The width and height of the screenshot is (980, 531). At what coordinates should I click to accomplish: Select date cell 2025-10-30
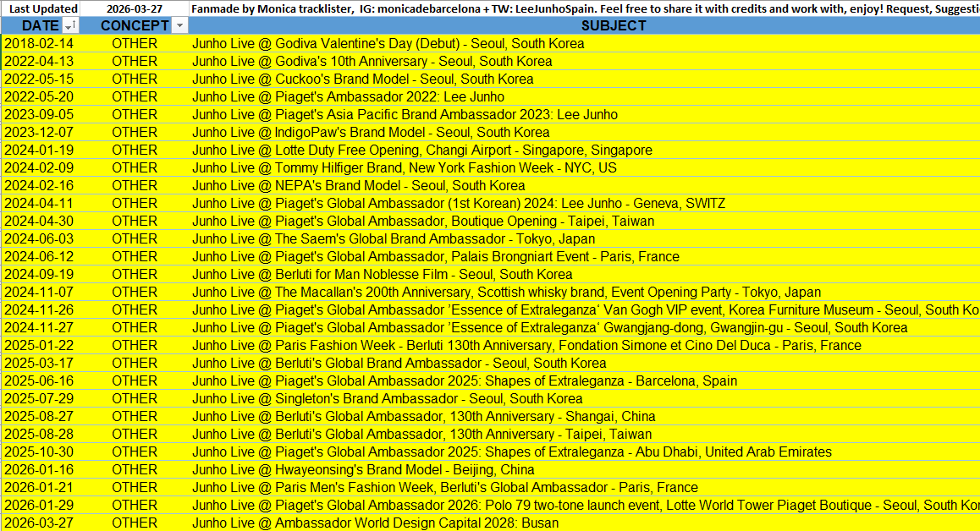[41, 452]
